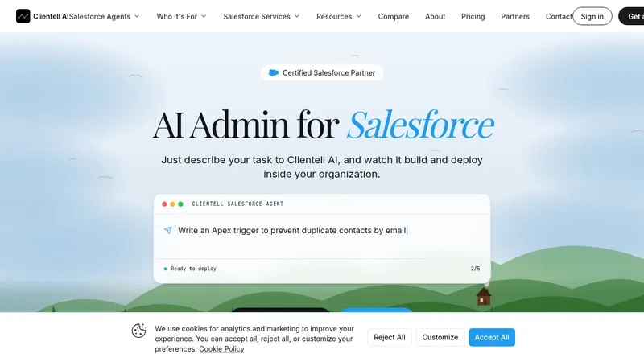Accept All cookies
The width and height of the screenshot is (644, 362).
pyautogui.click(x=492, y=337)
